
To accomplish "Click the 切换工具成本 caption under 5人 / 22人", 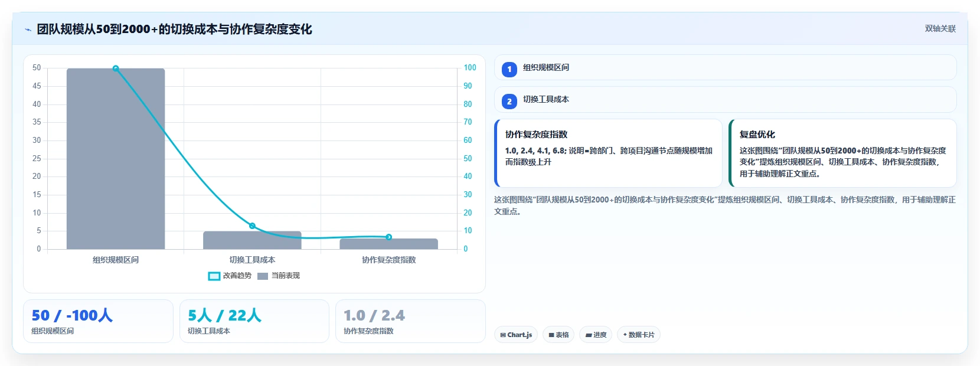I will (209, 331).
